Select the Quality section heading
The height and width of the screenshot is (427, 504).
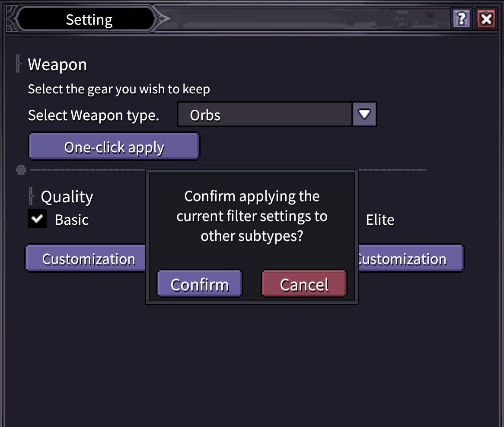coord(67,197)
